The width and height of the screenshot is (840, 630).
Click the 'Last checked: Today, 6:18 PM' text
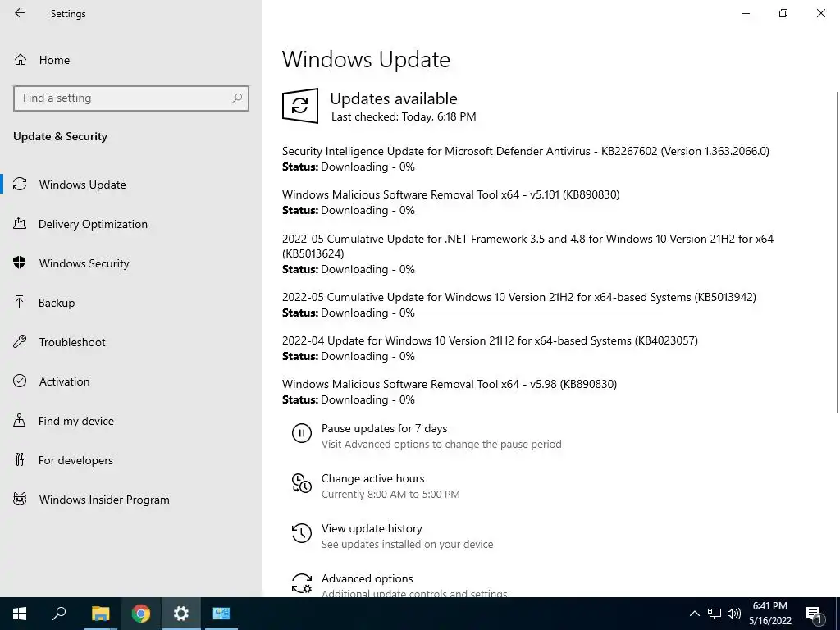click(404, 116)
